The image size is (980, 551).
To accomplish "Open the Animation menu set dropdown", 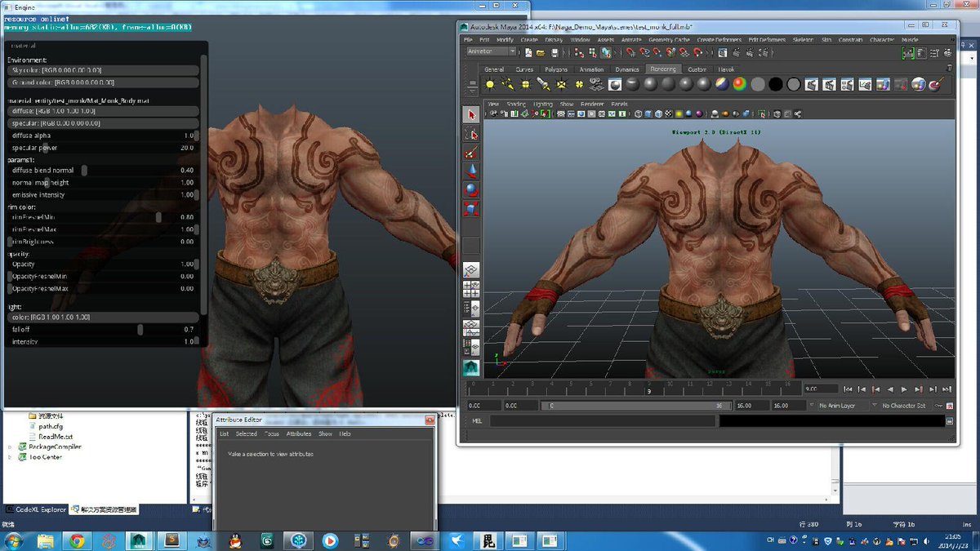I will pos(491,52).
